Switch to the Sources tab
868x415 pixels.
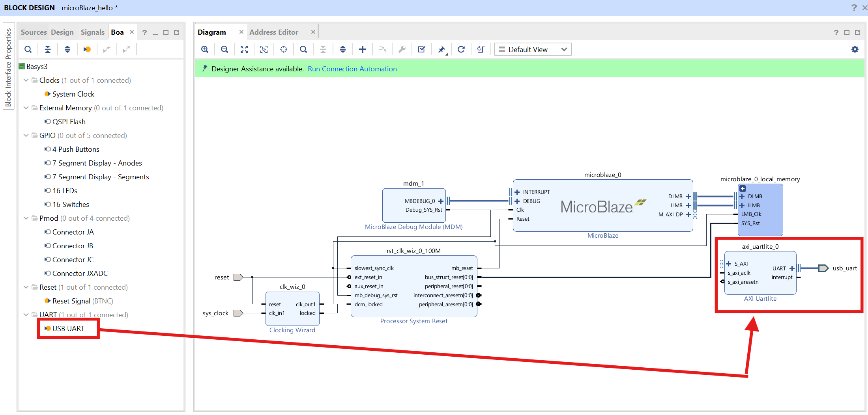point(34,32)
